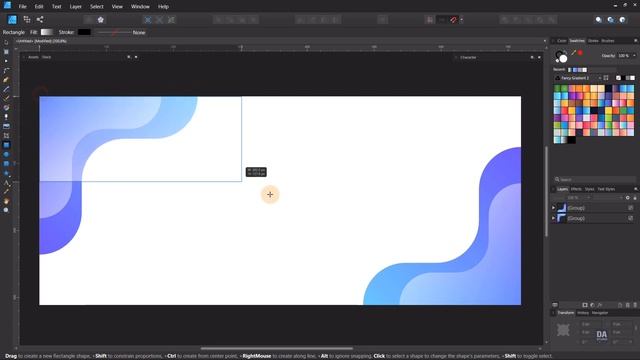
Task: Select the Pencil tool
Action: click(x=6, y=89)
